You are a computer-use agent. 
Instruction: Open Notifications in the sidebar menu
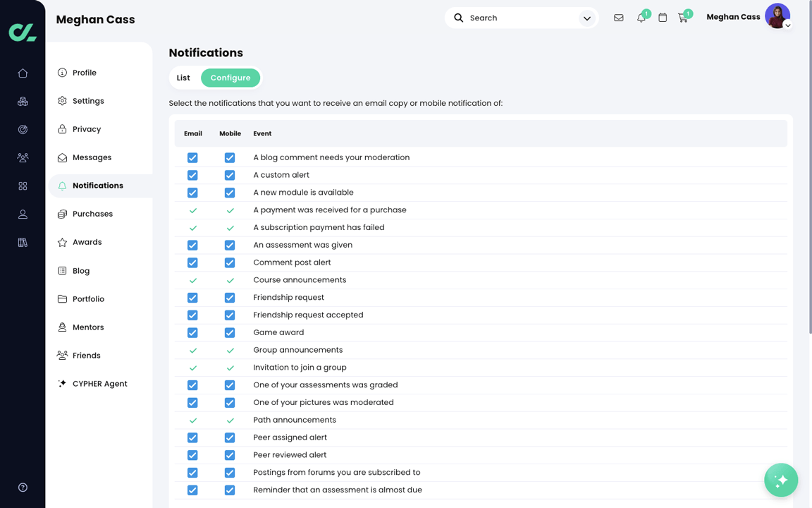(x=101, y=186)
